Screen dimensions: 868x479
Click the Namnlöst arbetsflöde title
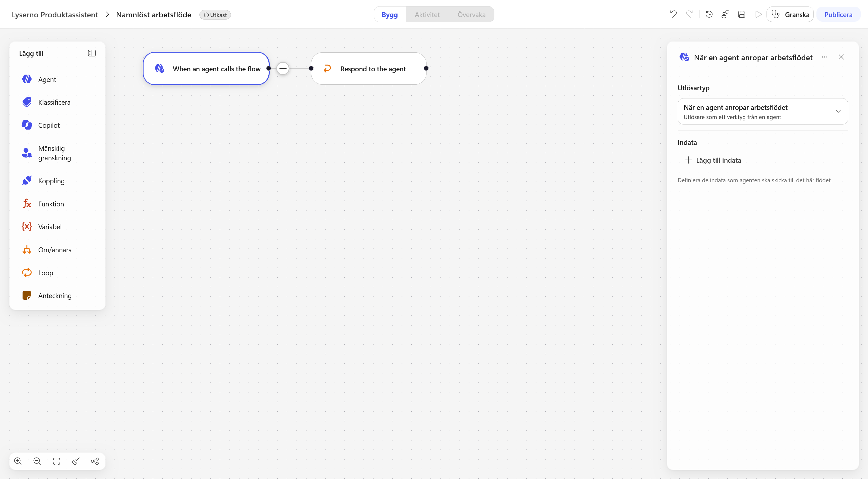pyautogui.click(x=154, y=15)
